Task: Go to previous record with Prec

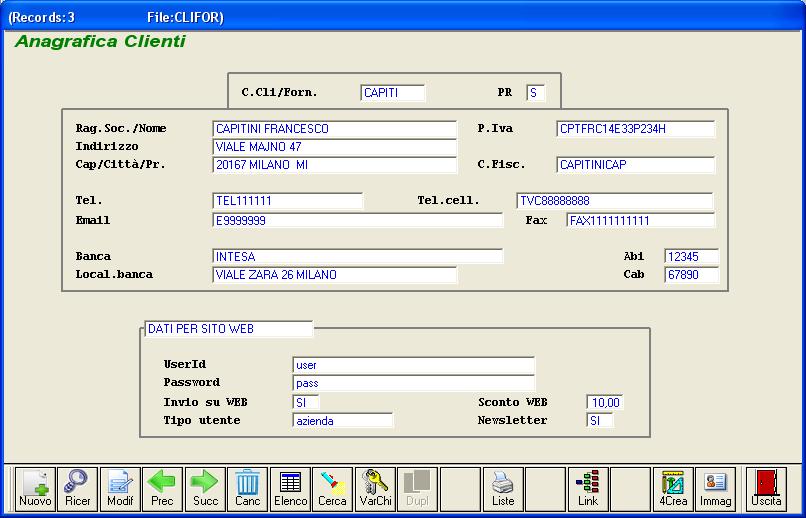Action: pyautogui.click(x=162, y=488)
